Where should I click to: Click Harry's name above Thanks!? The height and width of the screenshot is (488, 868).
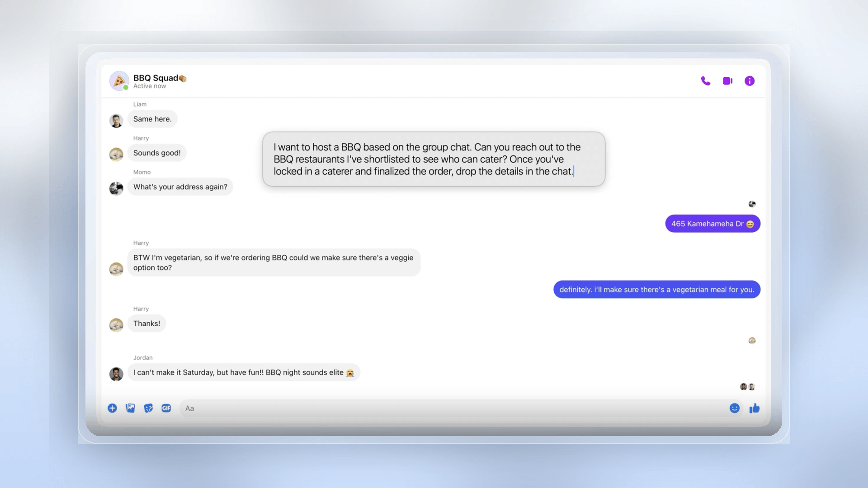pyautogui.click(x=141, y=309)
